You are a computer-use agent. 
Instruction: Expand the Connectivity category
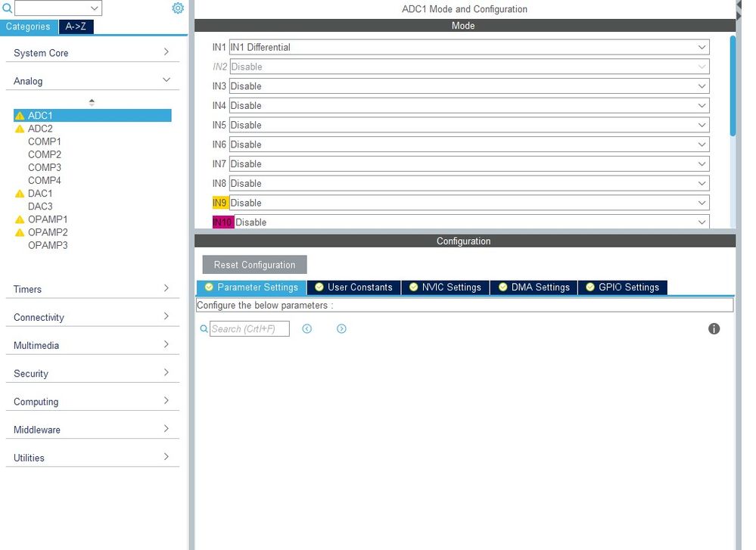(x=92, y=317)
